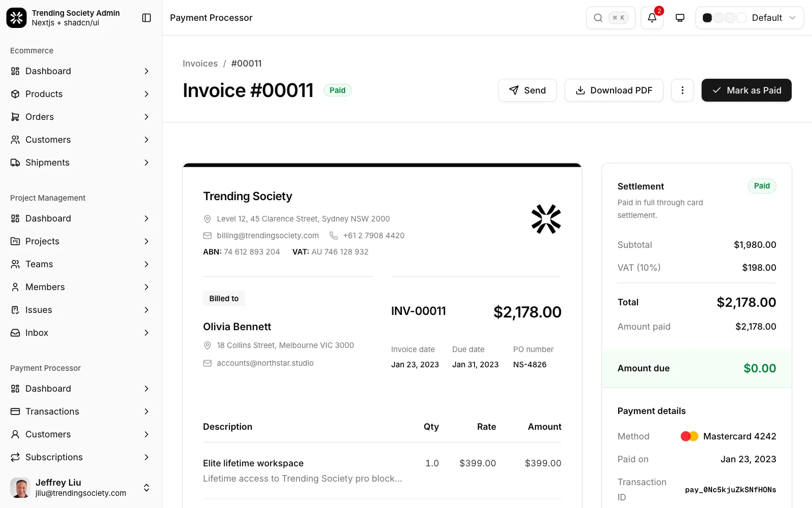Click the Inbox tray icon
This screenshot has width=812, height=508.
pyautogui.click(x=15, y=333)
